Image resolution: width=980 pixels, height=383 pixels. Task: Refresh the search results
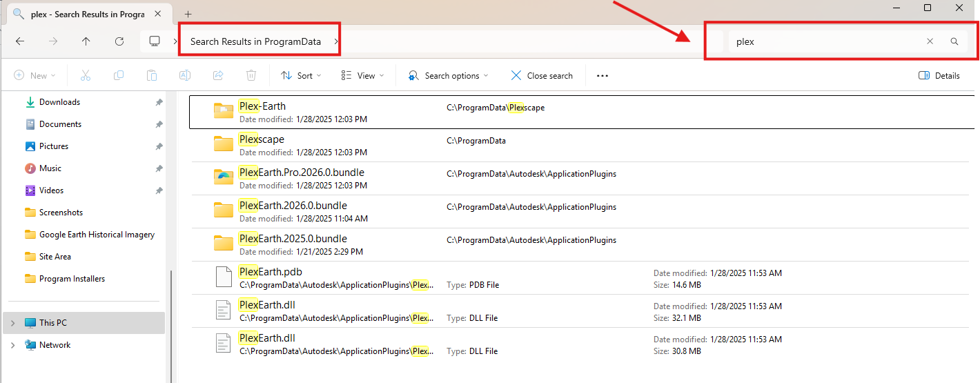(x=119, y=41)
